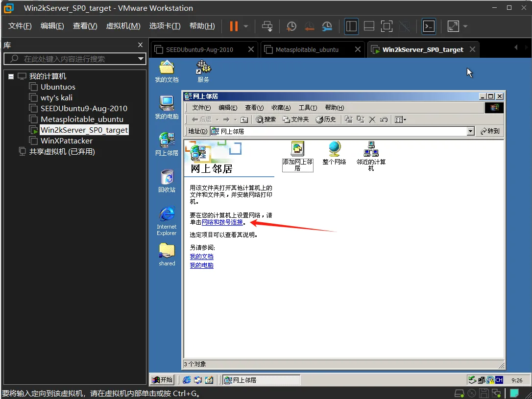This screenshot has height=399, width=532.
Task: Switch to the SEEDUbuntu9-Aug-2010 tab
Action: (x=199, y=50)
